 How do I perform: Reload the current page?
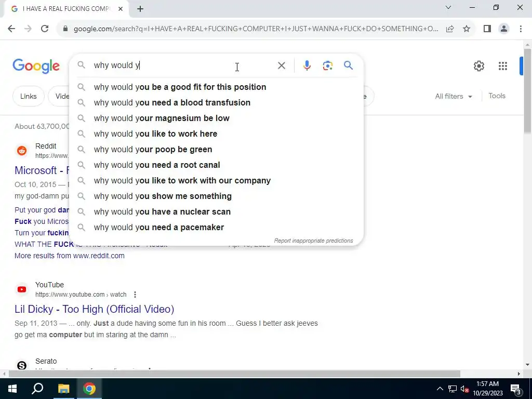tap(45, 29)
